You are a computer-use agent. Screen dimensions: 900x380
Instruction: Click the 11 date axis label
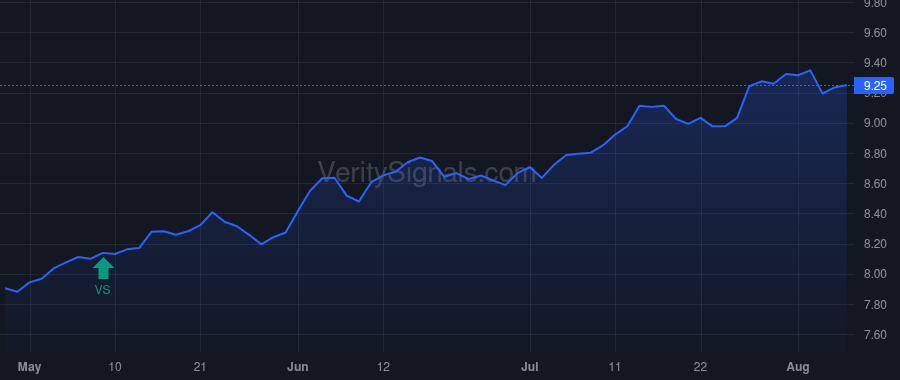(x=615, y=367)
